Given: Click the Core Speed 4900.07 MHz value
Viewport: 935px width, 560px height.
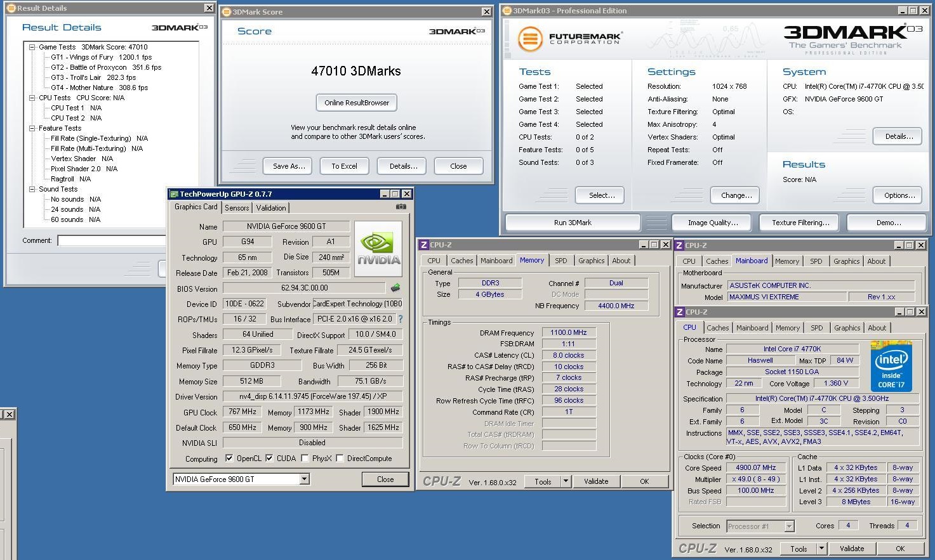Looking at the screenshot, I should click(756, 467).
